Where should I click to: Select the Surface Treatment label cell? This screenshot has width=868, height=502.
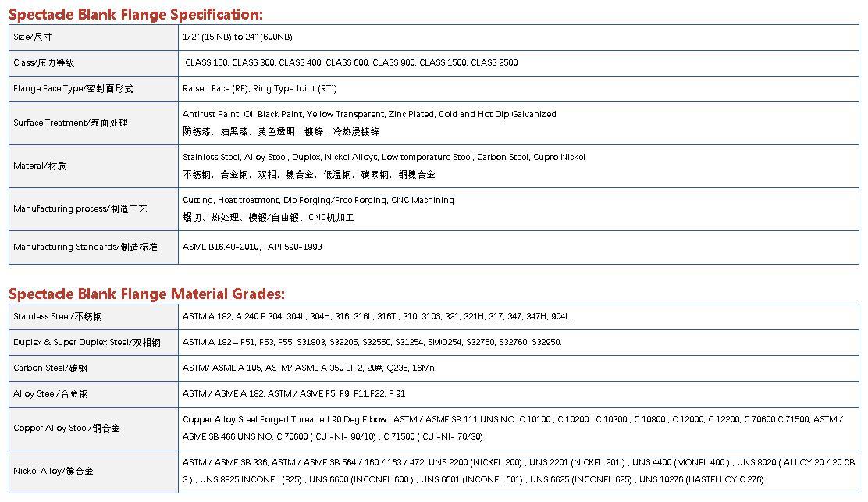click(94, 123)
